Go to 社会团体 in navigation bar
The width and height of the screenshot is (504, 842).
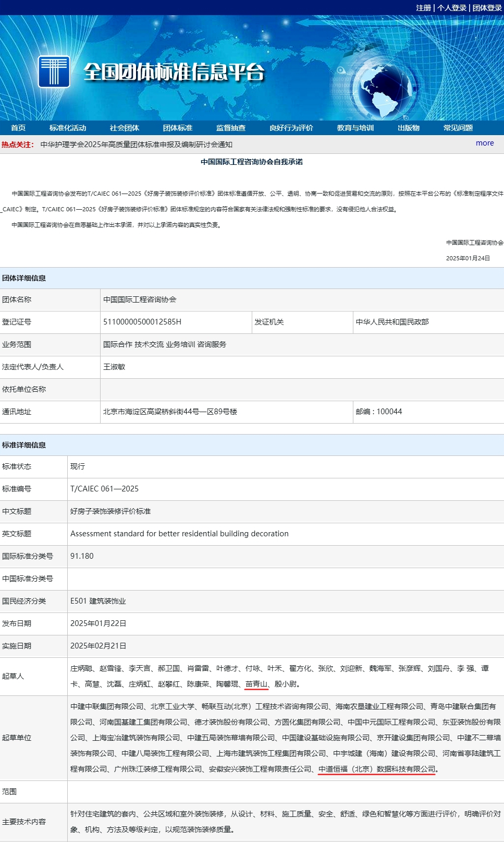[125, 128]
